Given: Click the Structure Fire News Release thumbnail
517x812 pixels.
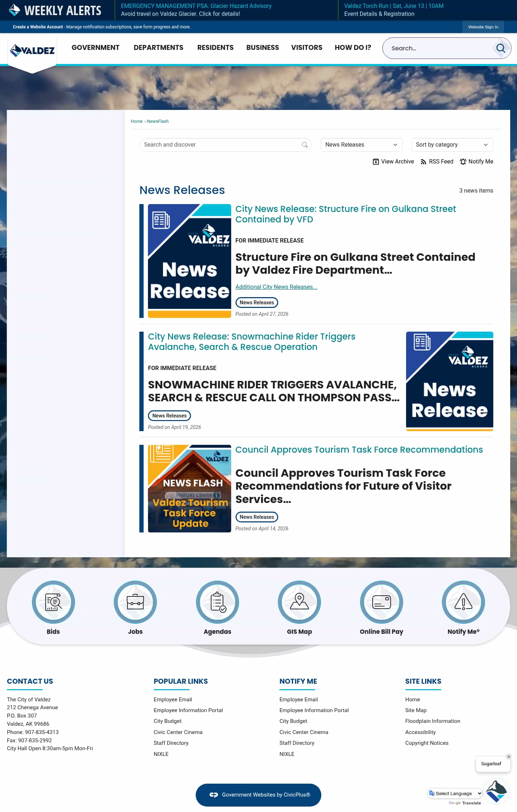Looking at the screenshot, I should [189, 261].
